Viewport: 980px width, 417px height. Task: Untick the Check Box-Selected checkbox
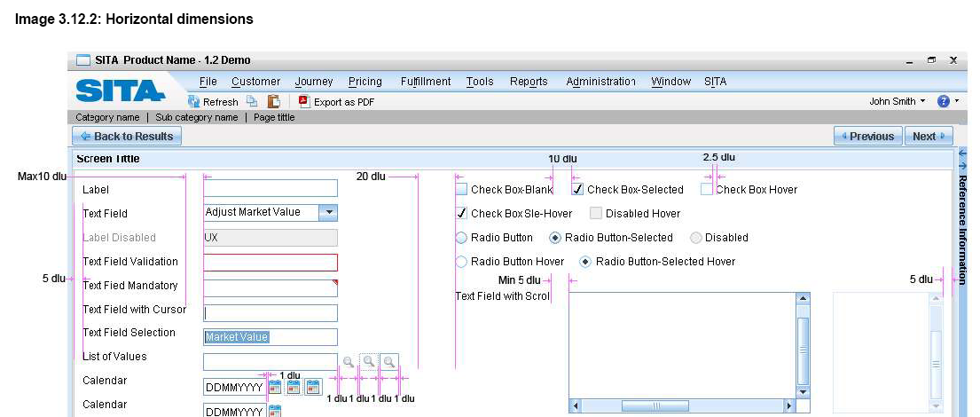[x=577, y=190]
